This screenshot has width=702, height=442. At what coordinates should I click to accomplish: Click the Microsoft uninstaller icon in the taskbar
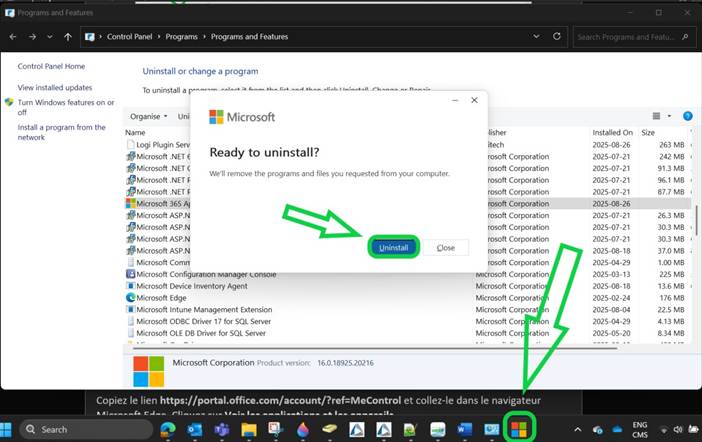tap(519, 429)
